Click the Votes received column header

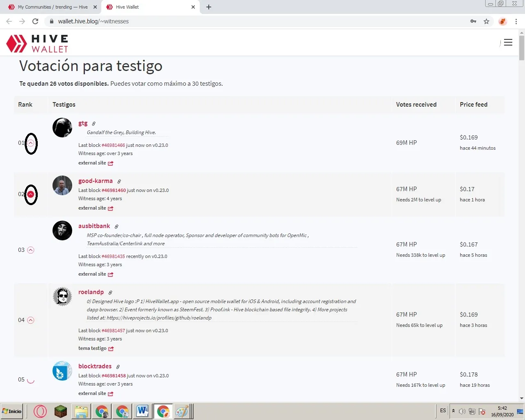pyautogui.click(x=416, y=105)
